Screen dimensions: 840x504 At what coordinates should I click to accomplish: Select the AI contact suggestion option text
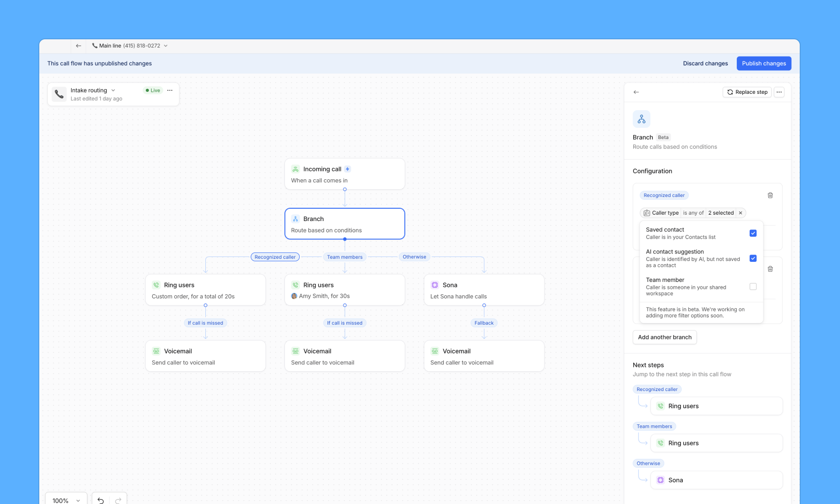click(675, 252)
